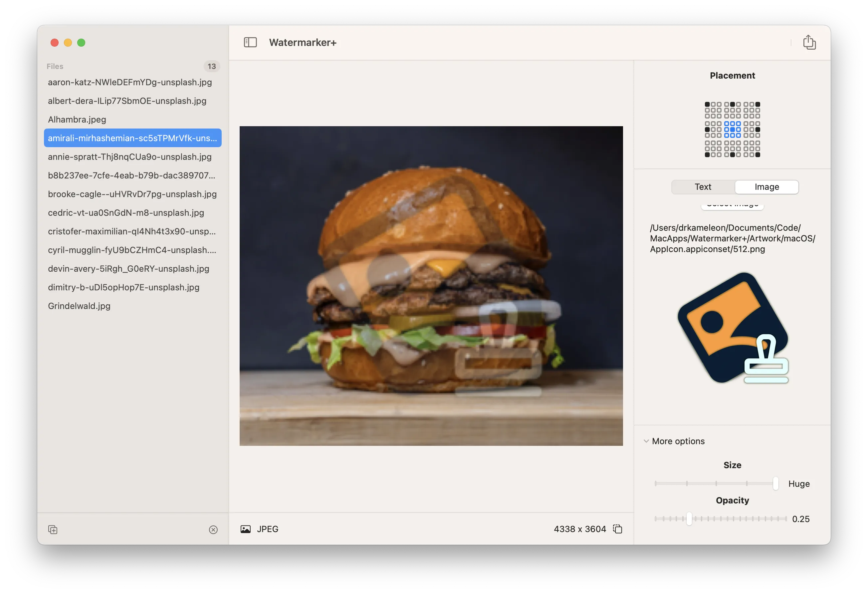Image resolution: width=868 pixels, height=594 pixels.
Task: Collapse the More options section
Action: 646,441
